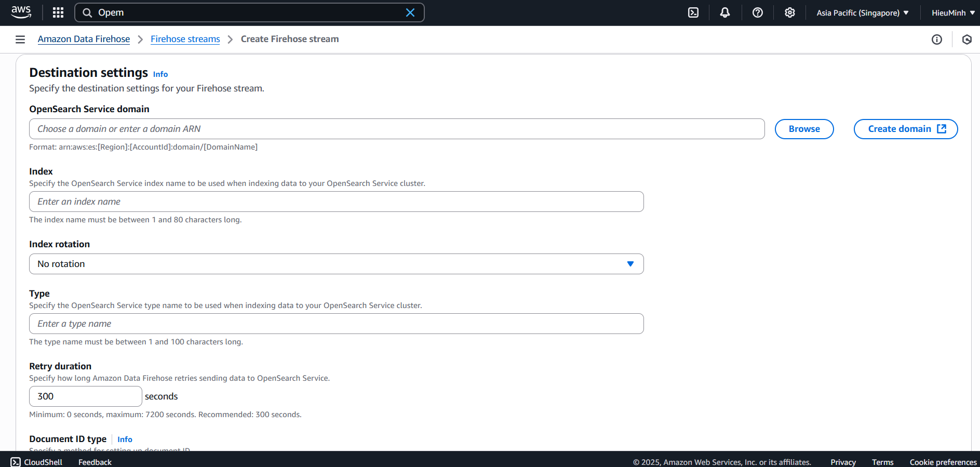
Task: Open the help question mark menu
Action: [x=758, y=12]
